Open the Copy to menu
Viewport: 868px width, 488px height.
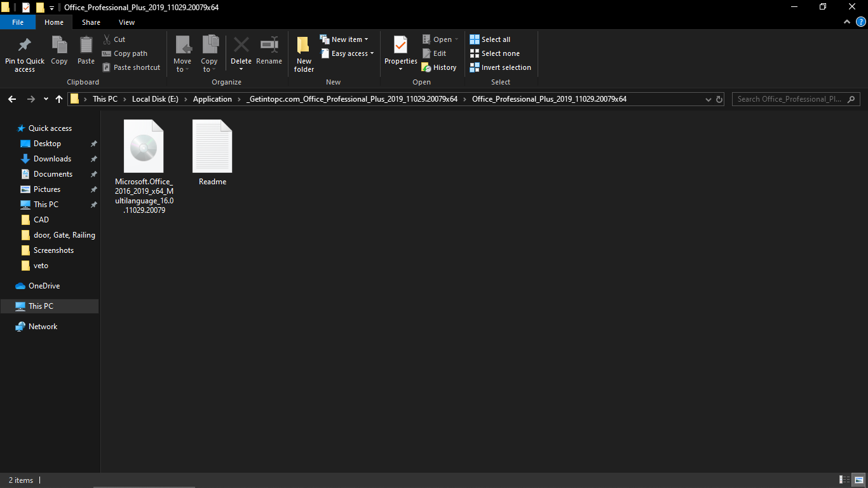209,53
